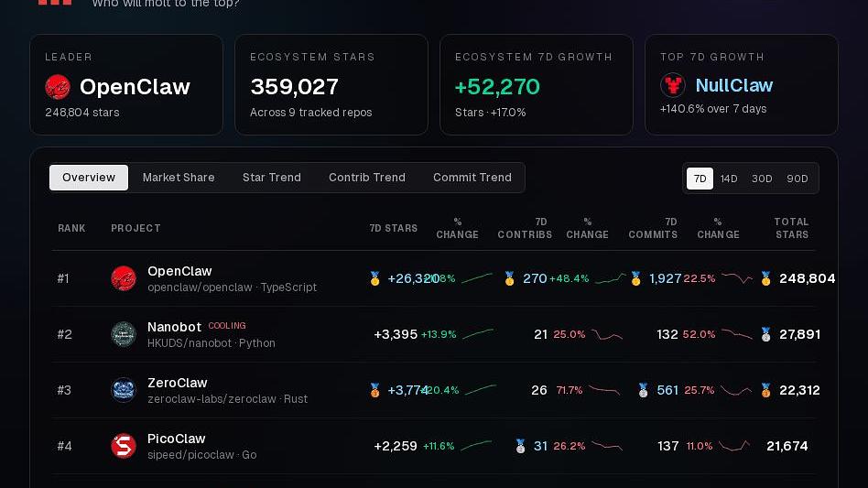Click OpenClaw logo in Leader card
Image resolution: width=868 pixels, height=488 pixels.
(58, 87)
